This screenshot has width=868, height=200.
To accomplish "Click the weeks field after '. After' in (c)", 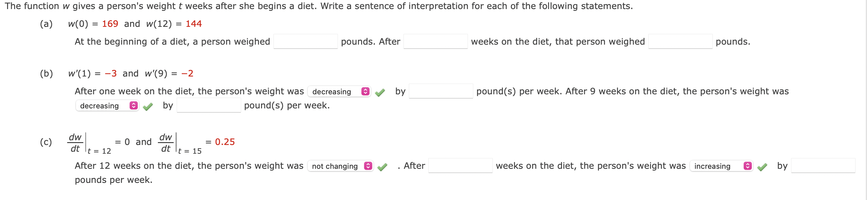I will 460,166.
